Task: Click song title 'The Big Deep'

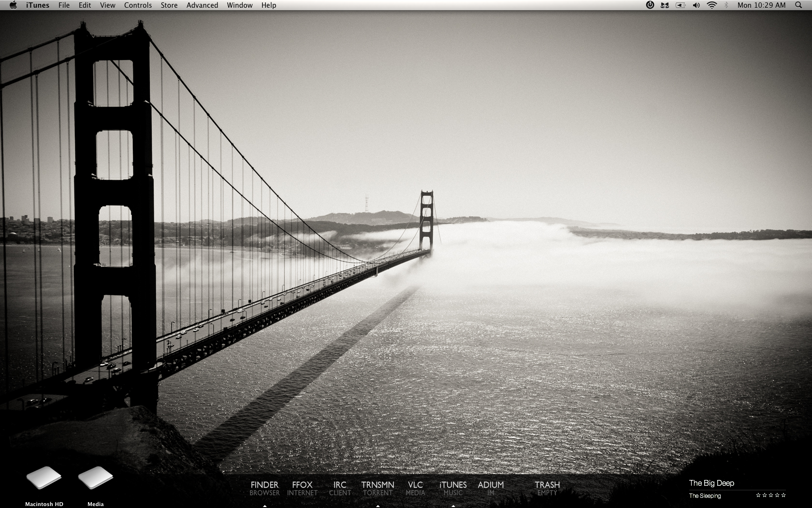Action: coord(711,483)
